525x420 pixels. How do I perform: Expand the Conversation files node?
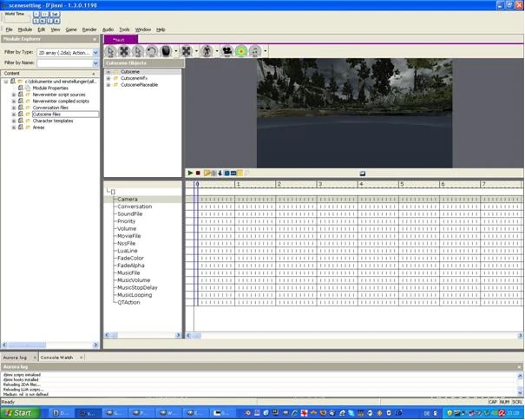tap(14, 108)
